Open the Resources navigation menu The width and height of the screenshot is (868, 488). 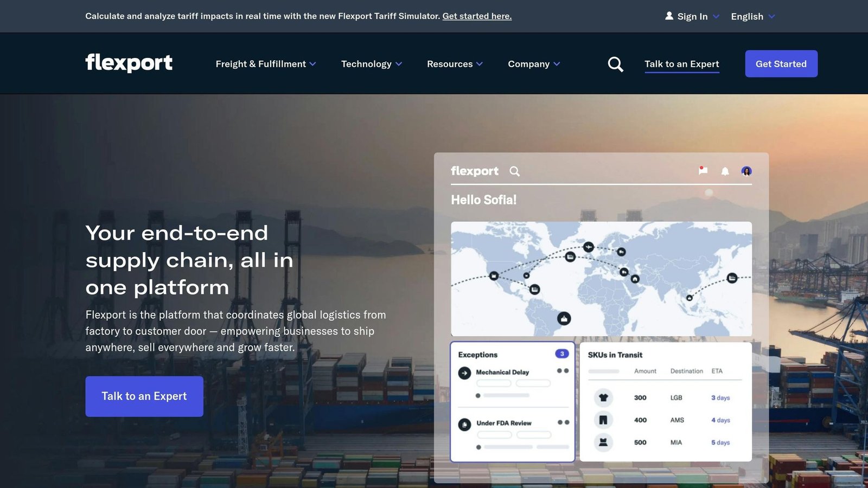[x=455, y=63]
